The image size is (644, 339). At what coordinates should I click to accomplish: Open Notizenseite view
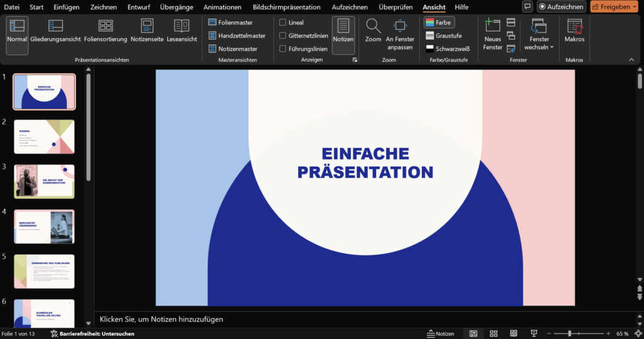coord(147,31)
